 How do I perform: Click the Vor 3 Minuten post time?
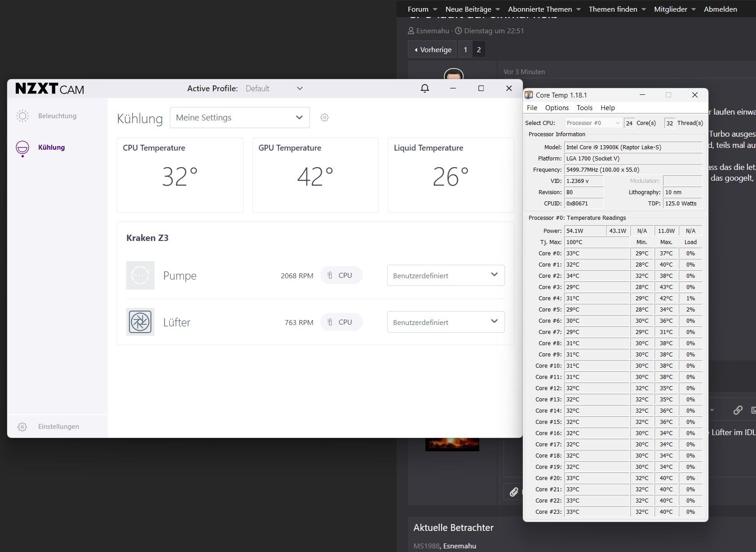pos(524,71)
